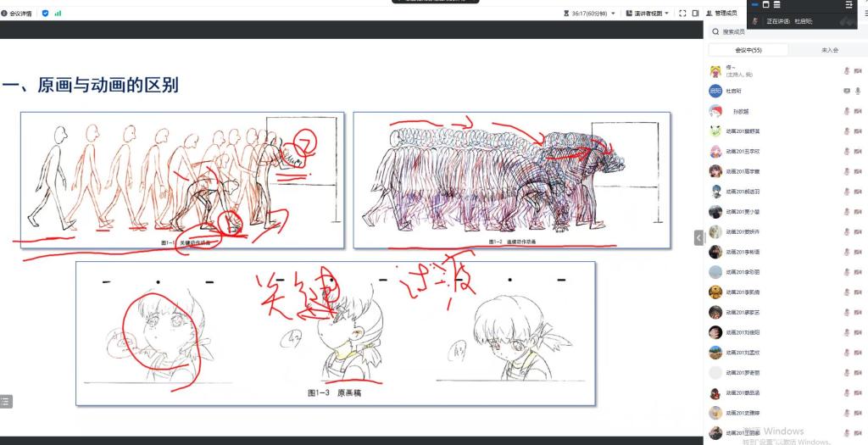Click 杜启阳's screen sharing icon
Screen dimensions: 868x445
(846, 91)
